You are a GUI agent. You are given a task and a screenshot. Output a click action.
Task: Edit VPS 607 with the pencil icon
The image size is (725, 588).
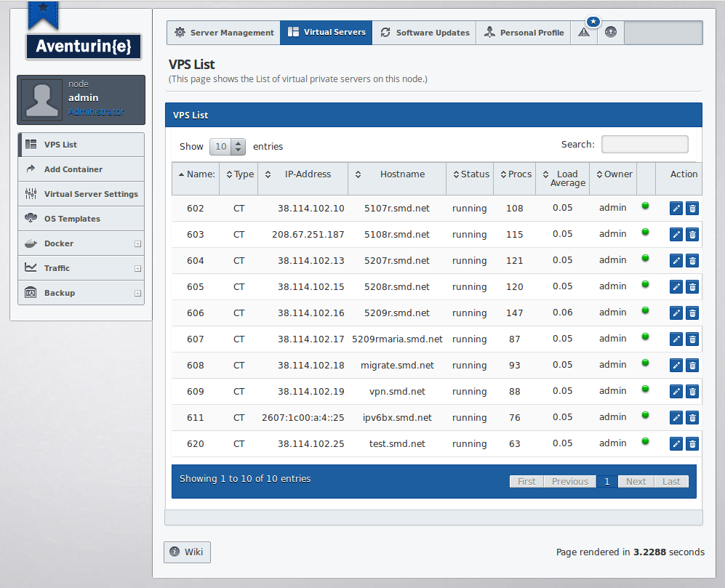pyautogui.click(x=676, y=339)
